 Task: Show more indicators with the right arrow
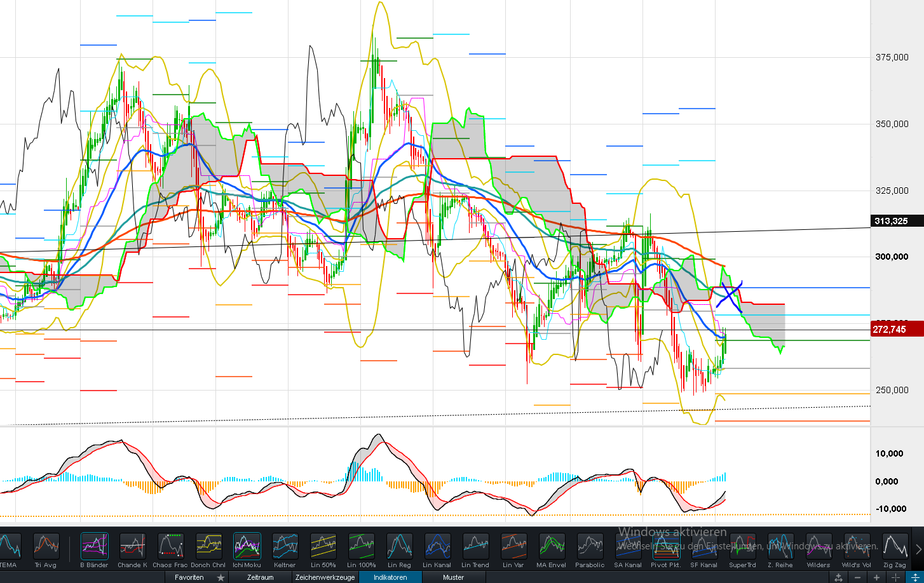[918, 549]
